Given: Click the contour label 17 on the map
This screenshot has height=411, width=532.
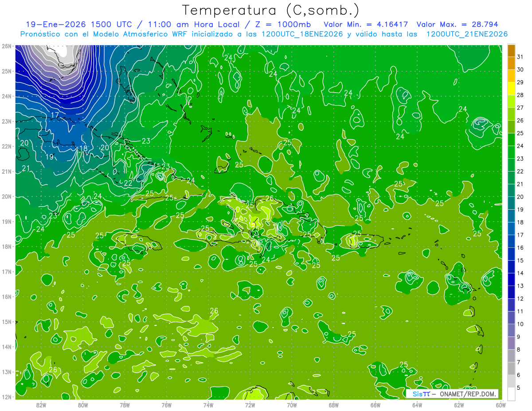Looking at the screenshot, I should click(x=55, y=116).
